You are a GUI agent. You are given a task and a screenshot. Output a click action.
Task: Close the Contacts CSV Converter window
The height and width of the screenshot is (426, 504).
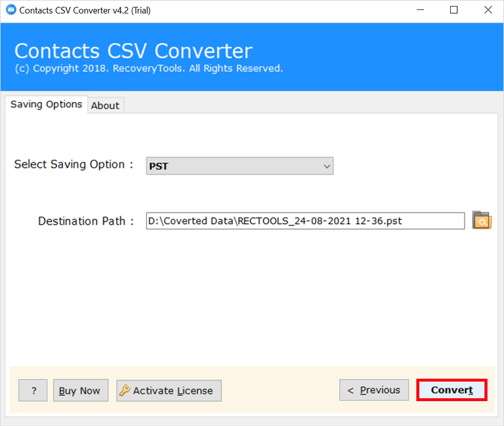pyautogui.click(x=488, y=10)
